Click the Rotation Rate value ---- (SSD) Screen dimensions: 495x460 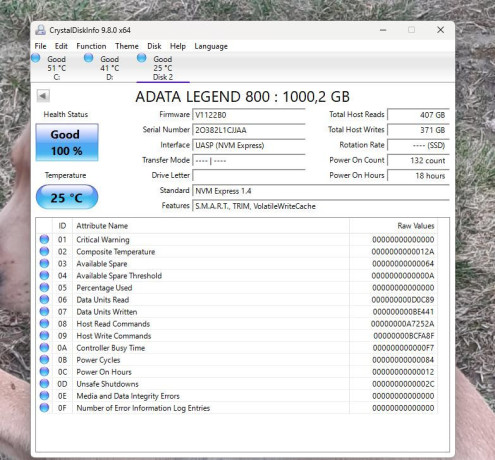pyautogui.click(x=418, y=145)
